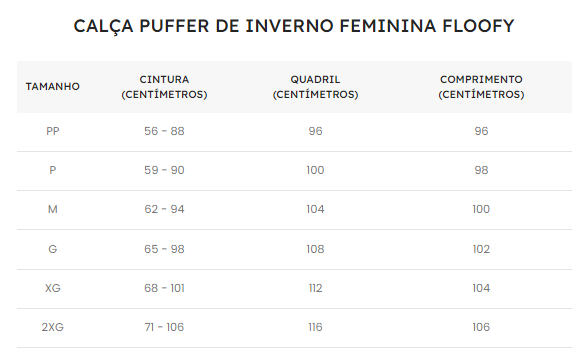Click the CINTURA (CENTÍMETROS) column header
Screen dimensions: 587x362
click(x=164, y=87)
